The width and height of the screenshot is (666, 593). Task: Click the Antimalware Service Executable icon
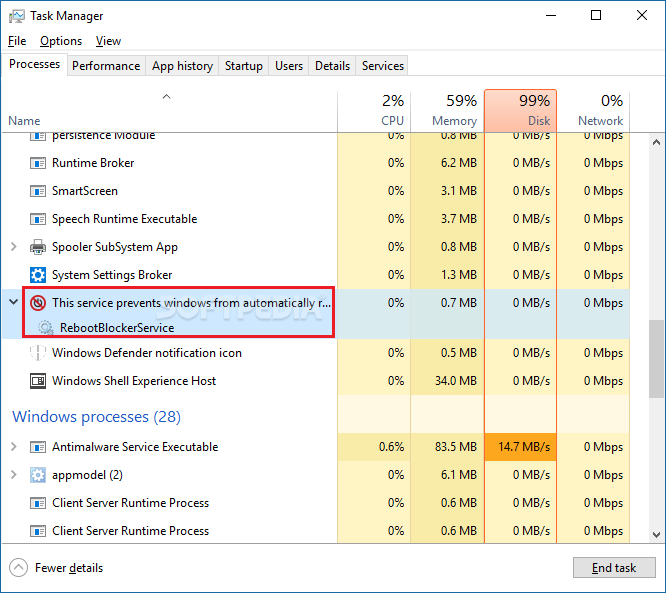(38, 447)
